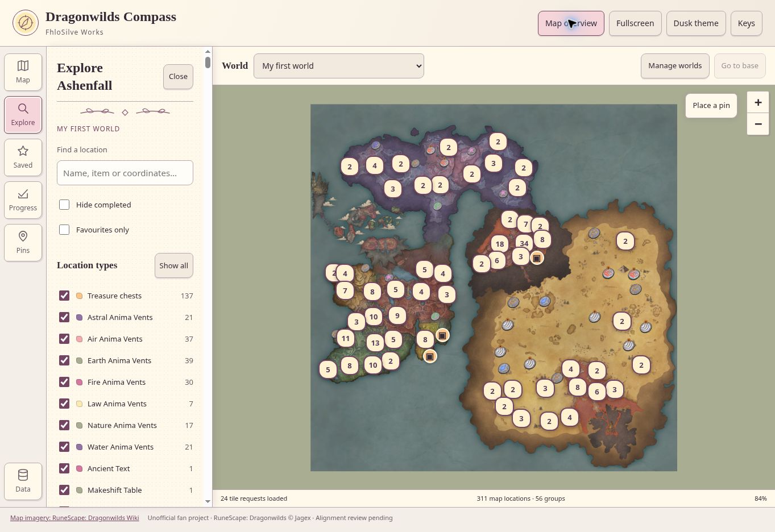775x532 pixels.
Task: Open the World selection dropdown
Action: click(339, 66)
